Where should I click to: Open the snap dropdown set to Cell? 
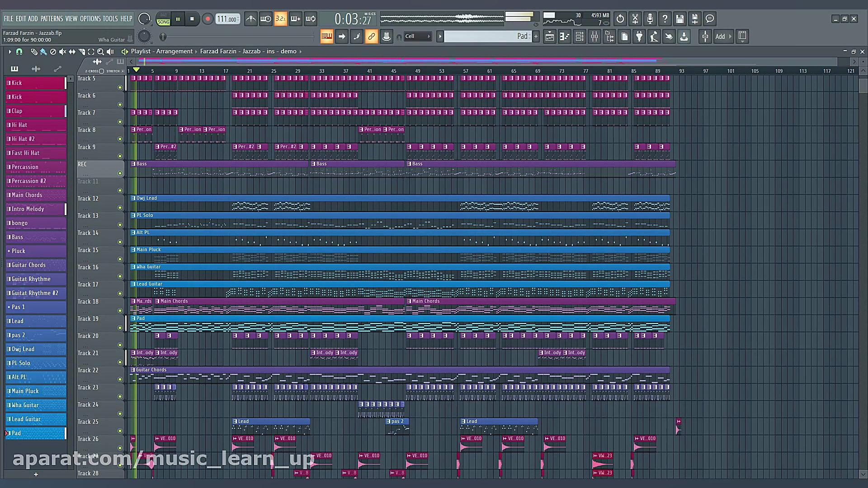coord(417,37)
